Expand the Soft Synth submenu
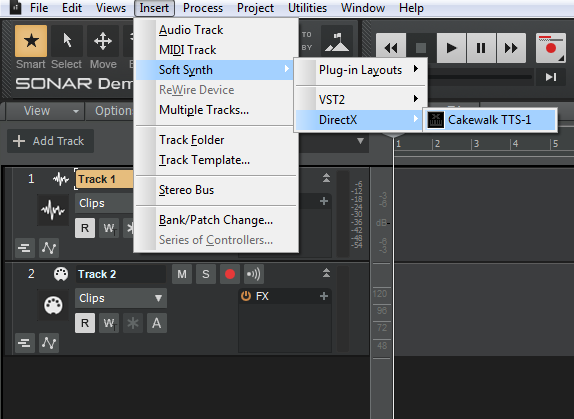Image resolution: width=574 pixels, height=419 pixels. point(216,70)
